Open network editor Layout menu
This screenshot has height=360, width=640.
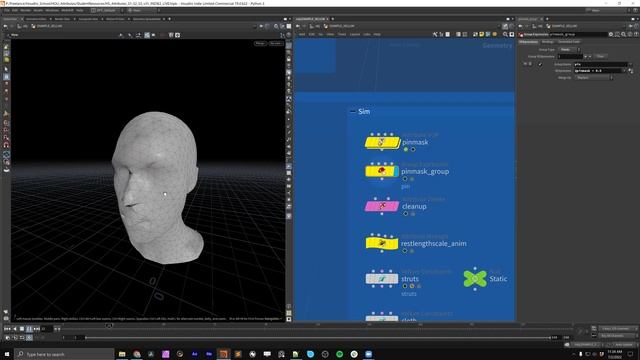[x=355, y=34]
